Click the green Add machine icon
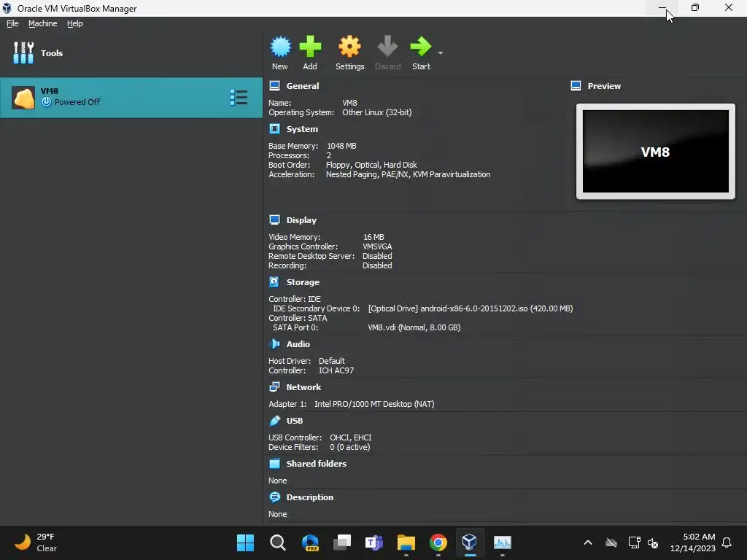 pos(310,47)
